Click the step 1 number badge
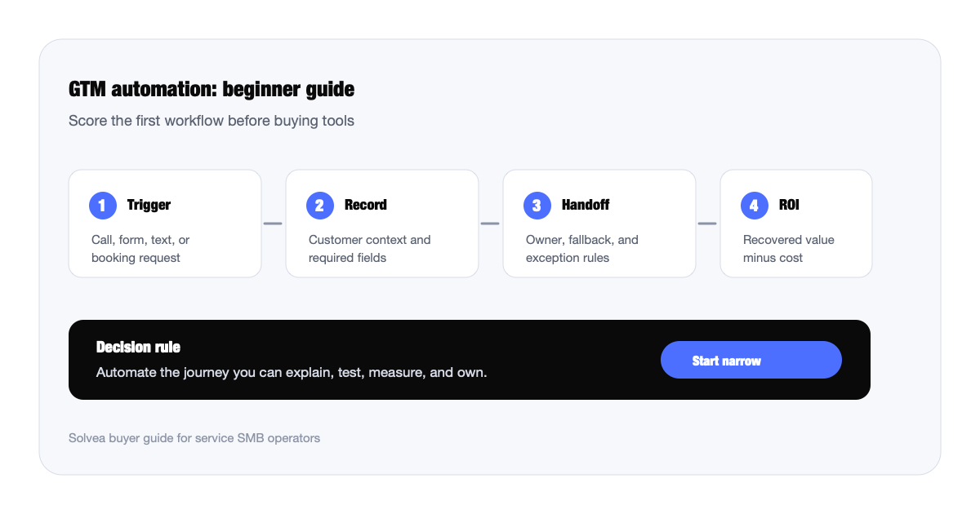Image resolution: width=980 pixels, height=514 pixels. point(102,206)
